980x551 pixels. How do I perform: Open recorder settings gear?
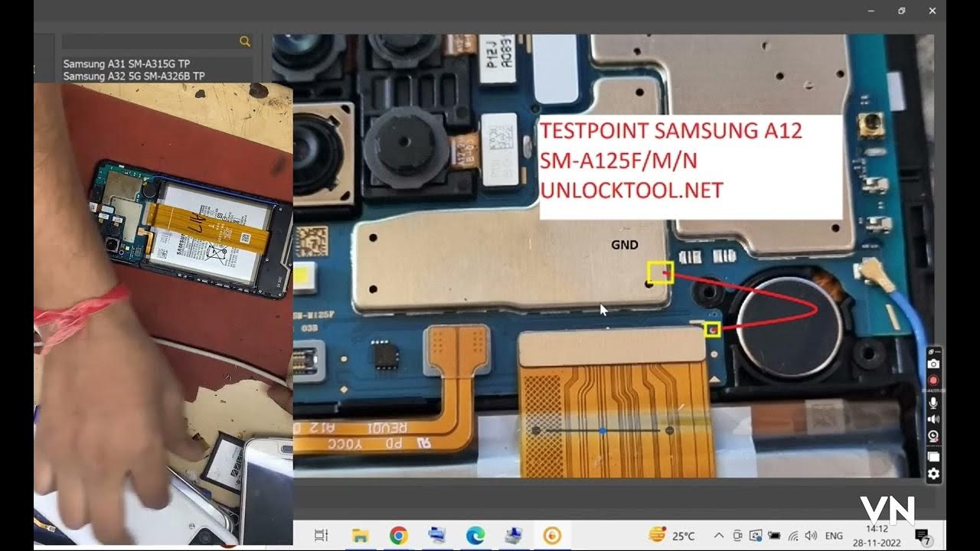[933, 474]
